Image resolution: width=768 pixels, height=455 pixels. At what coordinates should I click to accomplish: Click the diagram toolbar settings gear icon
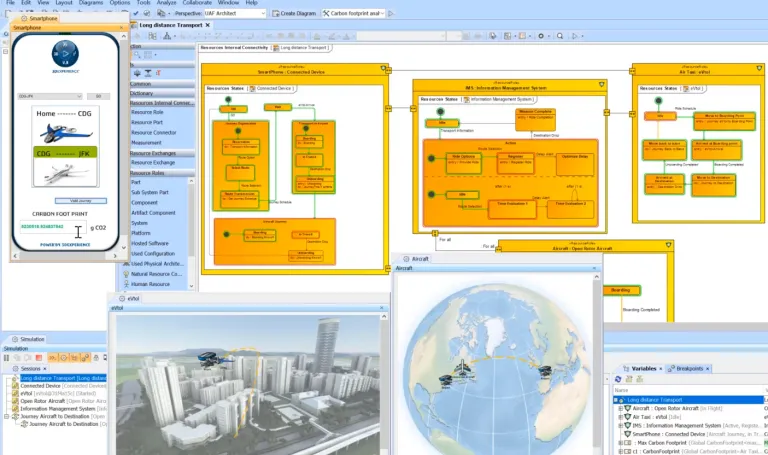tap(541, 36)
